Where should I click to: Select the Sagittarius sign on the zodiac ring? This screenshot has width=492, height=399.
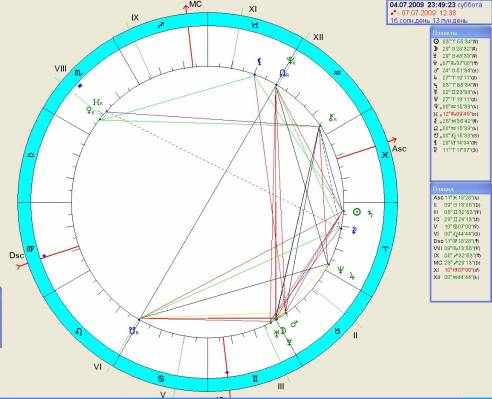(161, 25)
